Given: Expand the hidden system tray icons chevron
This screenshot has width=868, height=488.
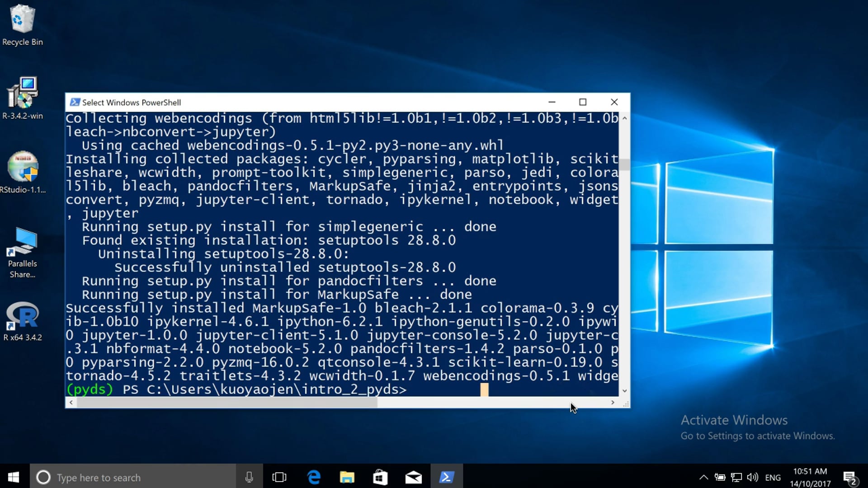Looking at the screenshot, I should coord(703,477).
